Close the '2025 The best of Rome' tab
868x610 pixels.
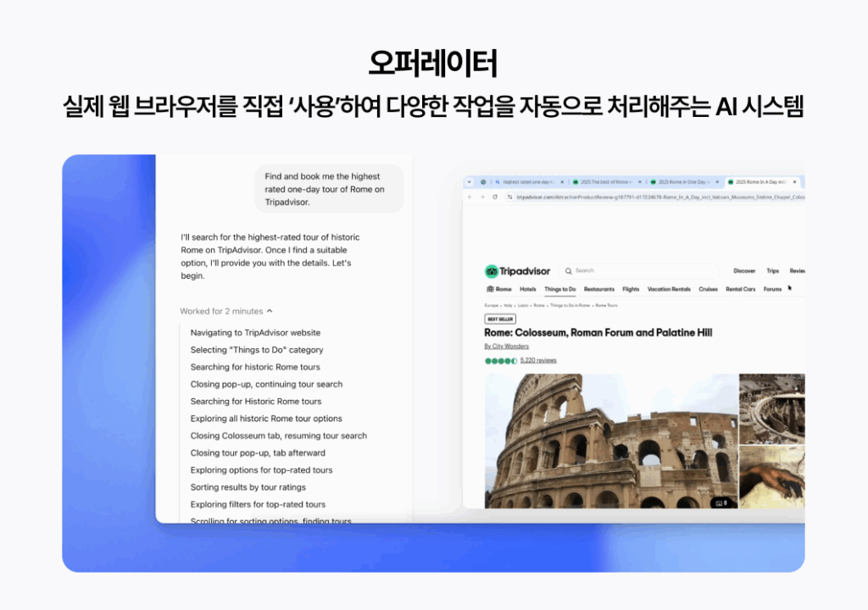click(x=640, y=181)
